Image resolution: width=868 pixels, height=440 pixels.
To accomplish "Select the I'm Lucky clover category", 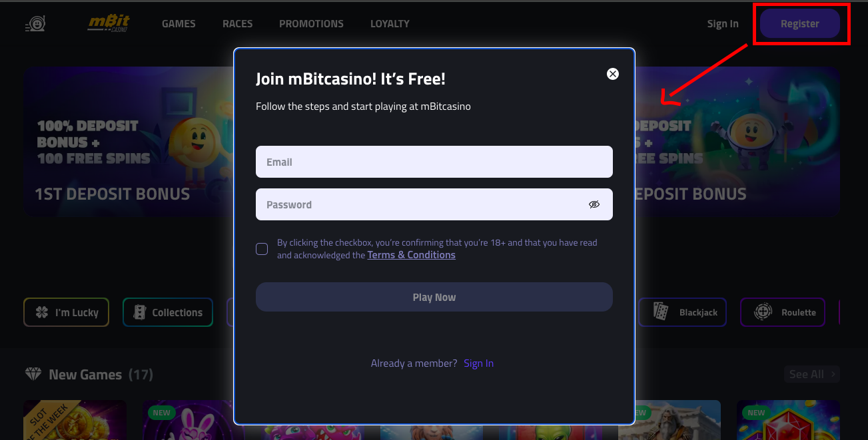I will 66,312.
